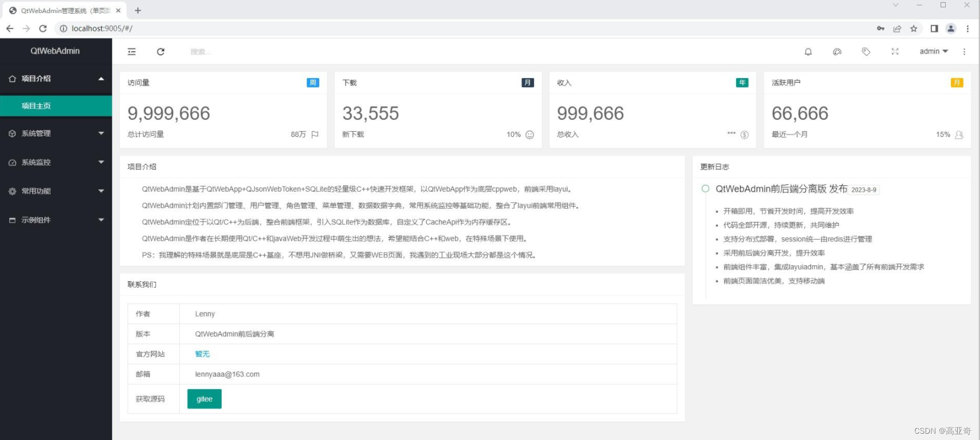The image size is (980, 440).
Task: Open the browser profile avatar
Action: [951, 29]
